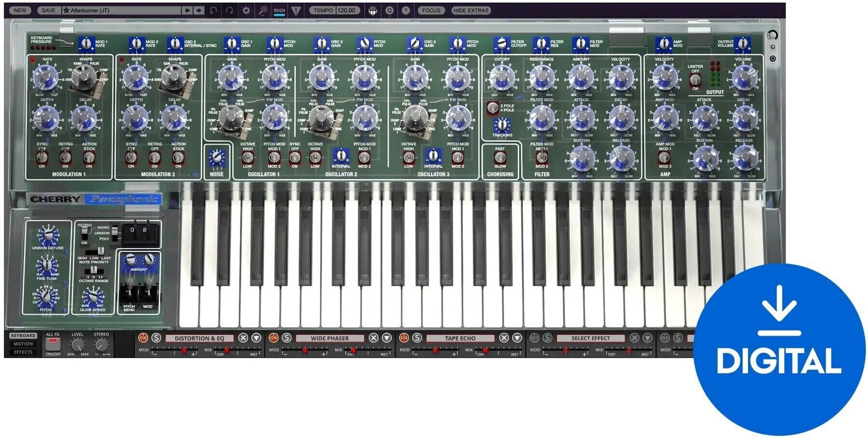Open the Select Effect dropdown arrow
The width and height of the screenshot is (868, 438).
(x=647, y=338)
